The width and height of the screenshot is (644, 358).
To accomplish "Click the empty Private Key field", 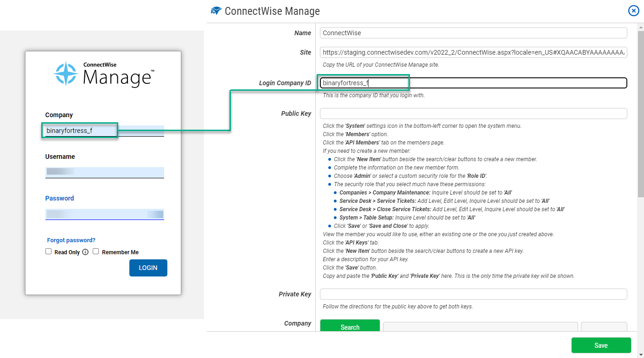I will pyautogui.click(x=473, y=294).
